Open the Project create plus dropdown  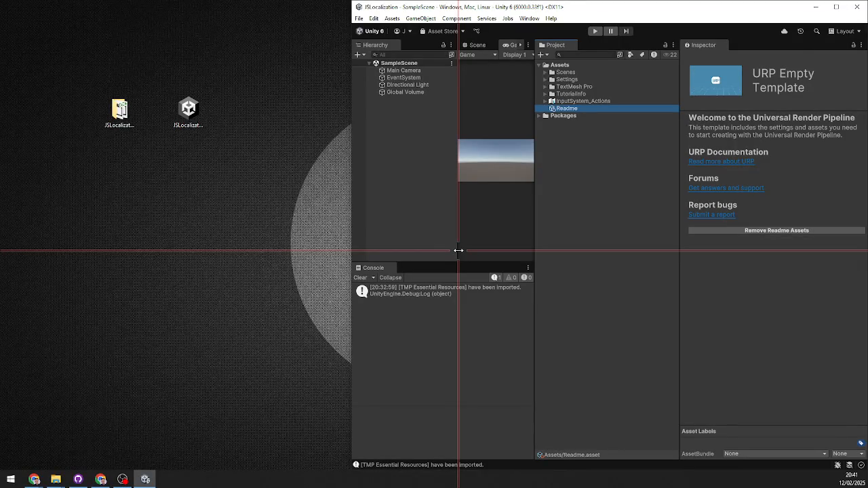pyautogui.click(x=542, y=55)
